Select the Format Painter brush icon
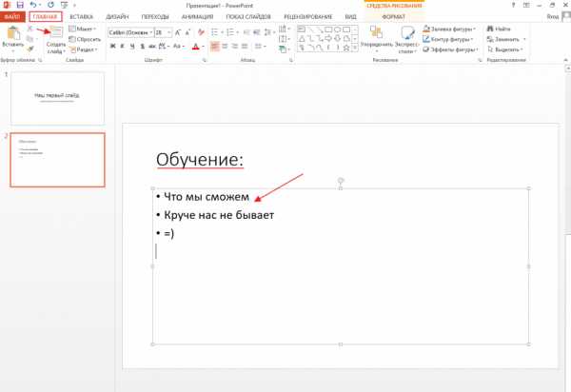 [30, 49]
